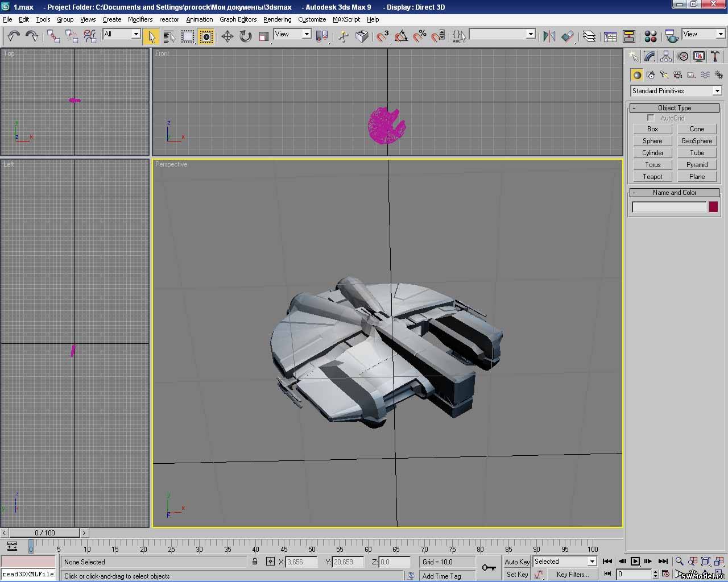The image size is (728, 582).
Task: Toggle the selection lock padlock icon
Action: [255, 562]
